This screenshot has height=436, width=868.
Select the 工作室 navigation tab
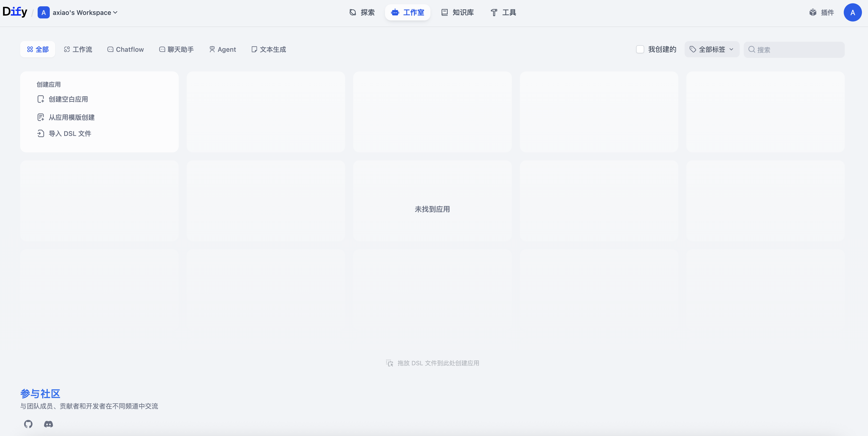point(407,12)
